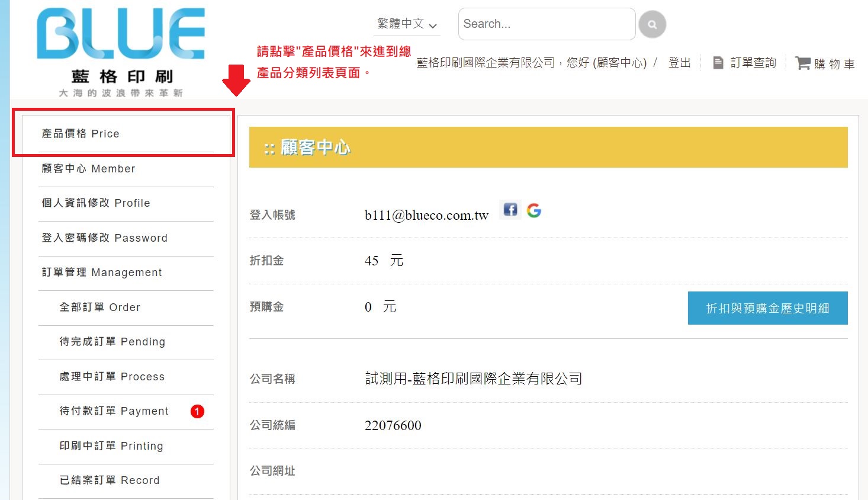Open 顧客中心 Member menu item

(126, 169)
